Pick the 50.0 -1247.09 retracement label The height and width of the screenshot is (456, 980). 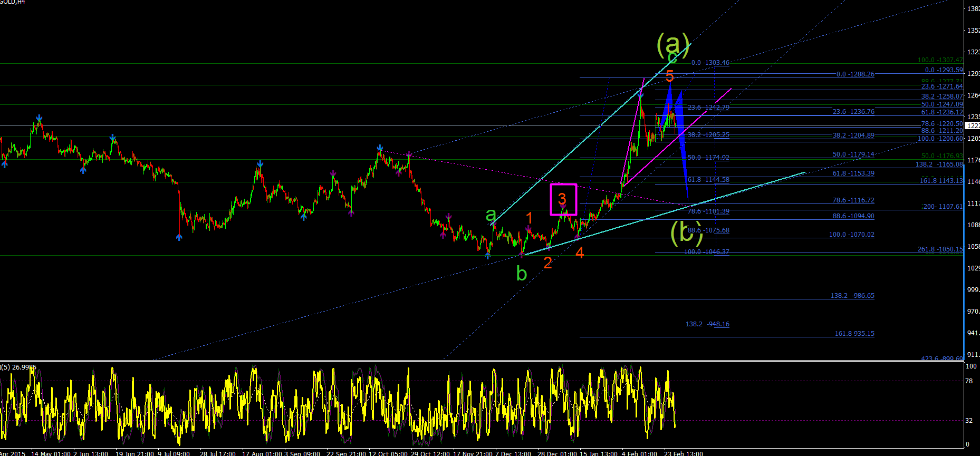click(x=942, y=104)
